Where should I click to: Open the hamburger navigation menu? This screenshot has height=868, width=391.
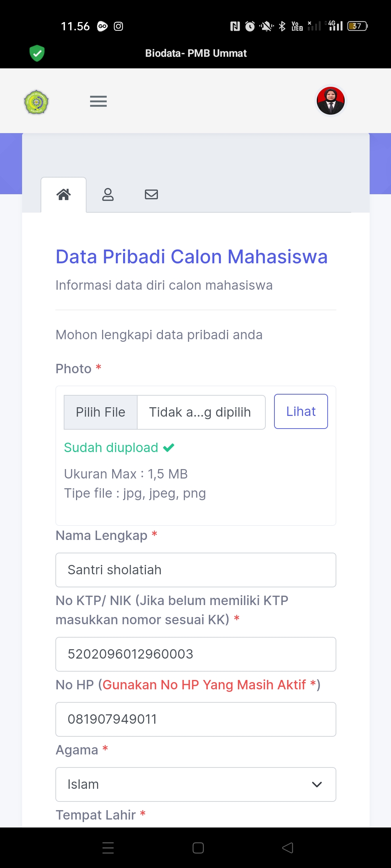point(98,101)
